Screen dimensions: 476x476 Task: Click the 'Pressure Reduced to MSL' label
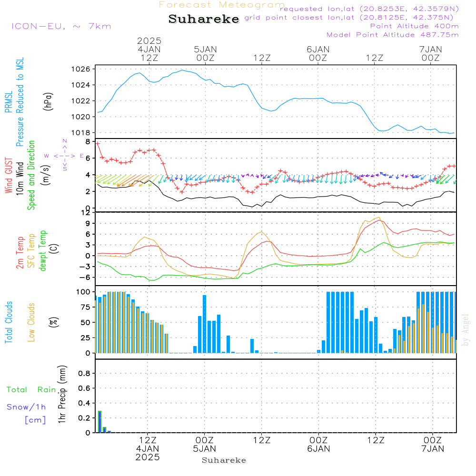[x=20, y=102]
